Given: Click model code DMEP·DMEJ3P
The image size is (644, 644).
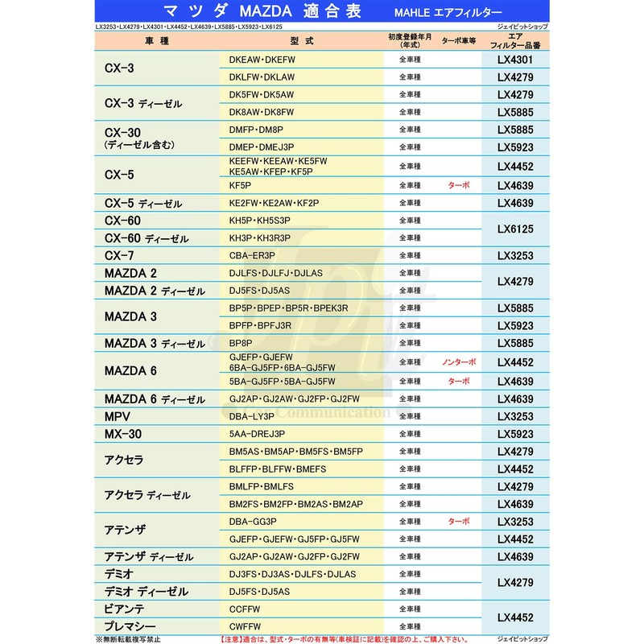Looking at the screenshot, I should [x=261, y=147].
